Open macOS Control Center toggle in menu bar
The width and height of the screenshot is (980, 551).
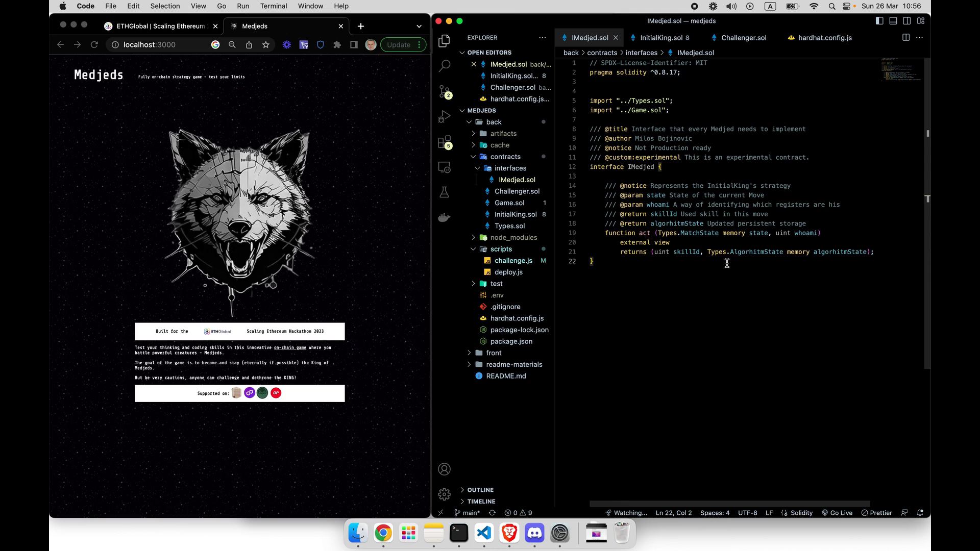point(848,6)
